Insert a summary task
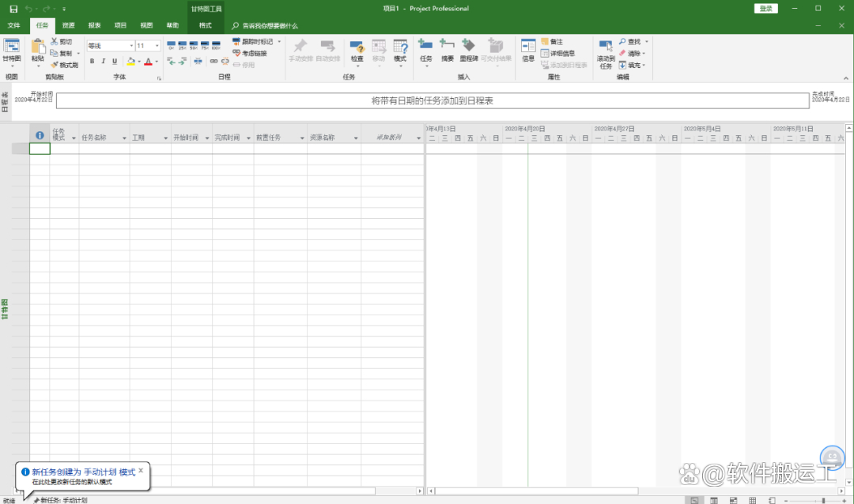This screenshot has height=504, width=854. pos(447,49)
